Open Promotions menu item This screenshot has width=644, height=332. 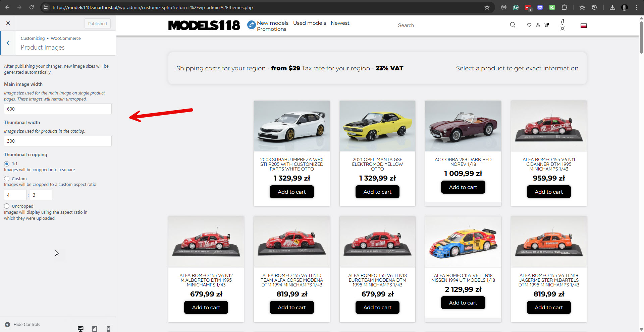point(272,29)
